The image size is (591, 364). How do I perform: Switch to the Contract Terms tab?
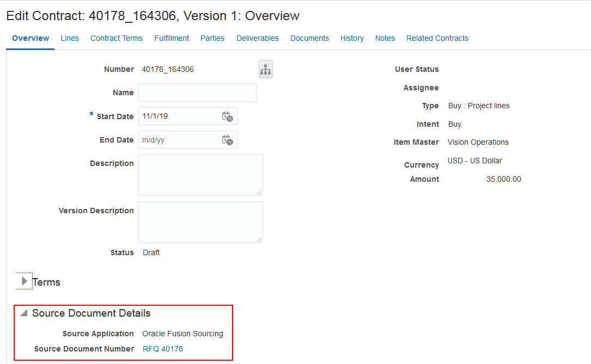[117, 38]
